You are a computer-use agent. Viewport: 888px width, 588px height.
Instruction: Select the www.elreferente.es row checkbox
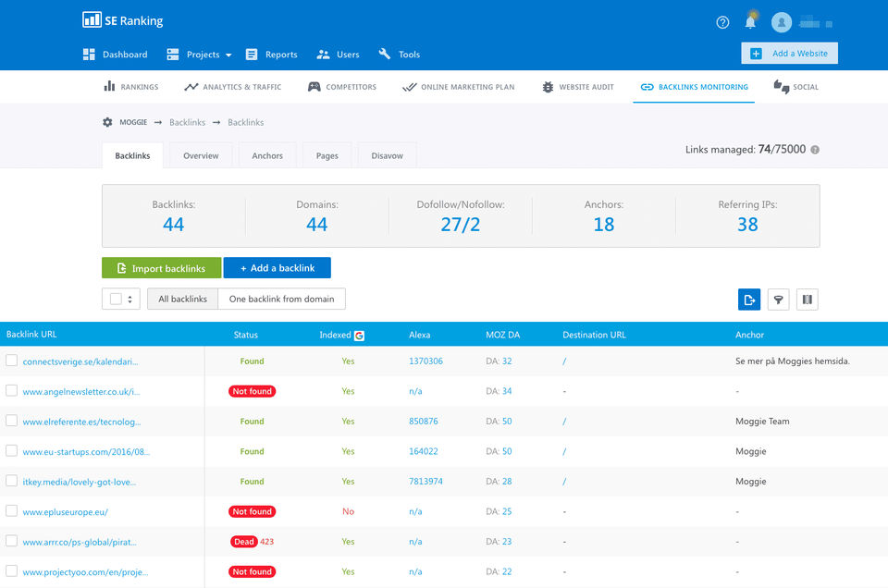click(12, 421)
